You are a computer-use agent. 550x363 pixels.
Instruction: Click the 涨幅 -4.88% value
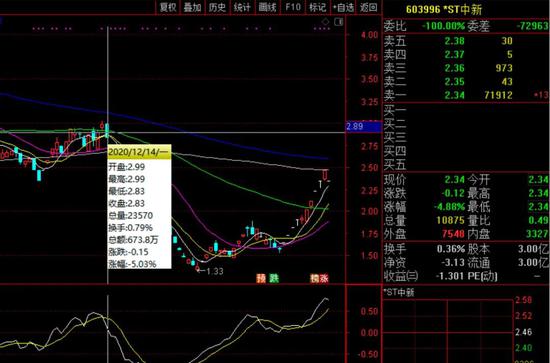point(450,207)
